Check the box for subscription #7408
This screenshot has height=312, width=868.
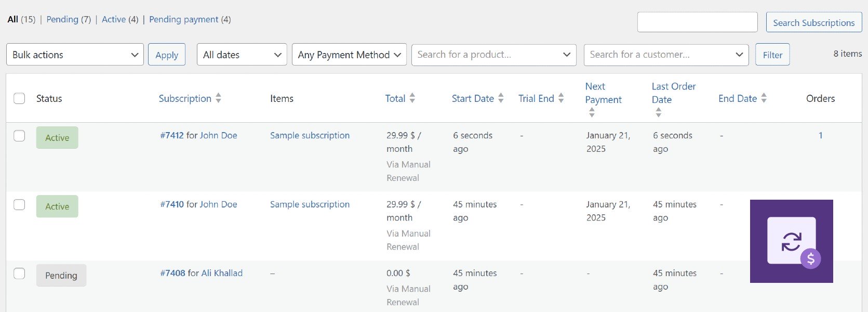[x=19, y=273]
